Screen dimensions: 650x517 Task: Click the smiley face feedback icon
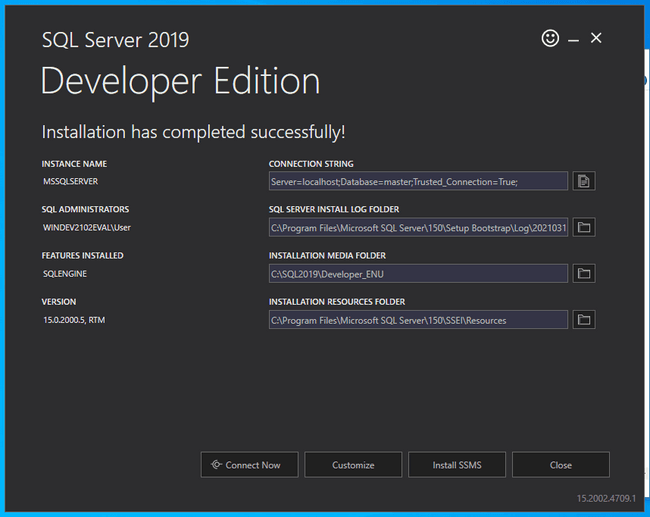(550, 38)
